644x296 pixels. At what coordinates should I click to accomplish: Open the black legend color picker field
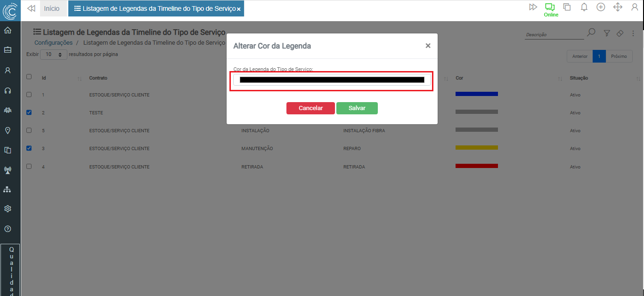pos(332,80)
